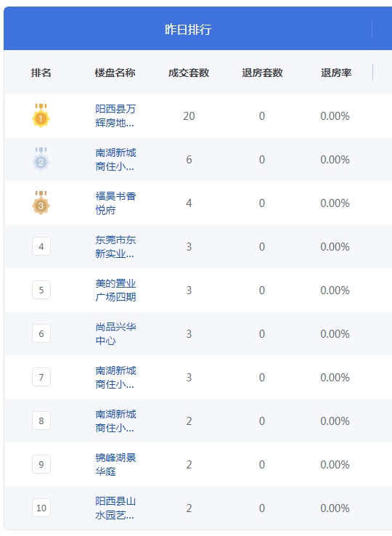Click the 成交套数 column header
The image size is (392, 536).
coord(189,73)
